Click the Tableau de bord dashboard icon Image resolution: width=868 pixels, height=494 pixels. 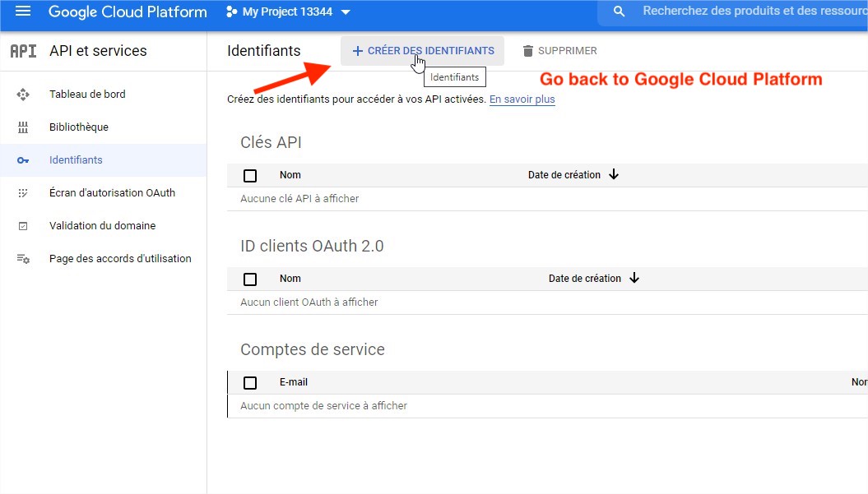[23, 95]
